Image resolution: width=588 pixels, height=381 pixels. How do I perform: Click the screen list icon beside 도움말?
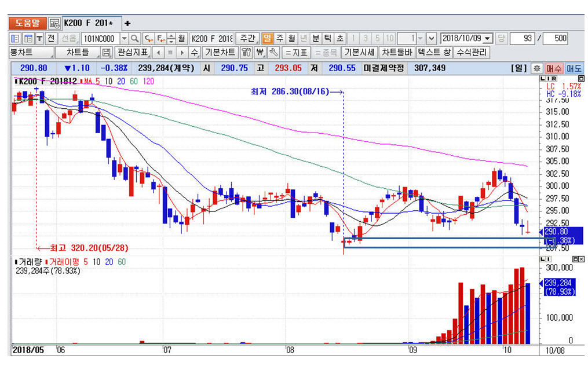click(x=54, y=23)
